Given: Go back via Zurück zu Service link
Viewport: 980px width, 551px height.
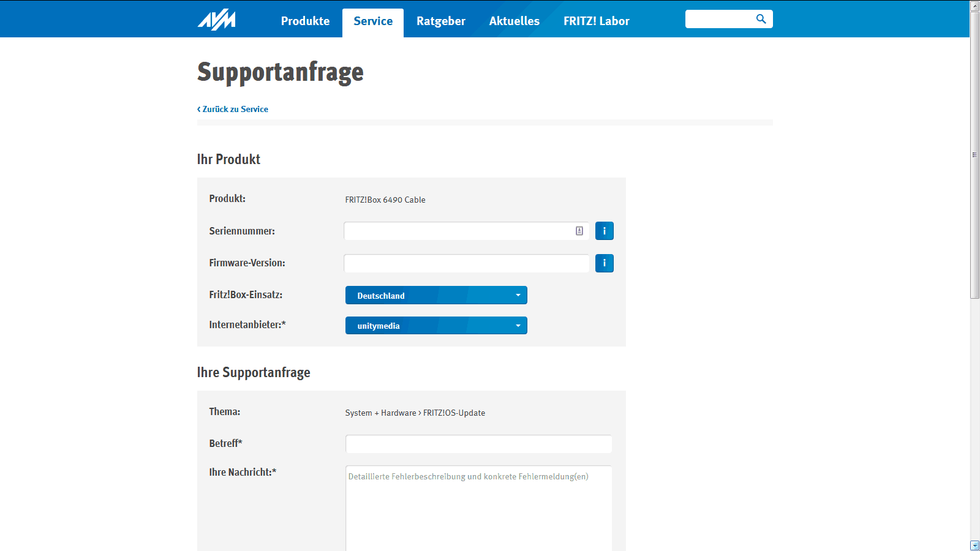Looking at the screenshot, I should pos(233,109).
